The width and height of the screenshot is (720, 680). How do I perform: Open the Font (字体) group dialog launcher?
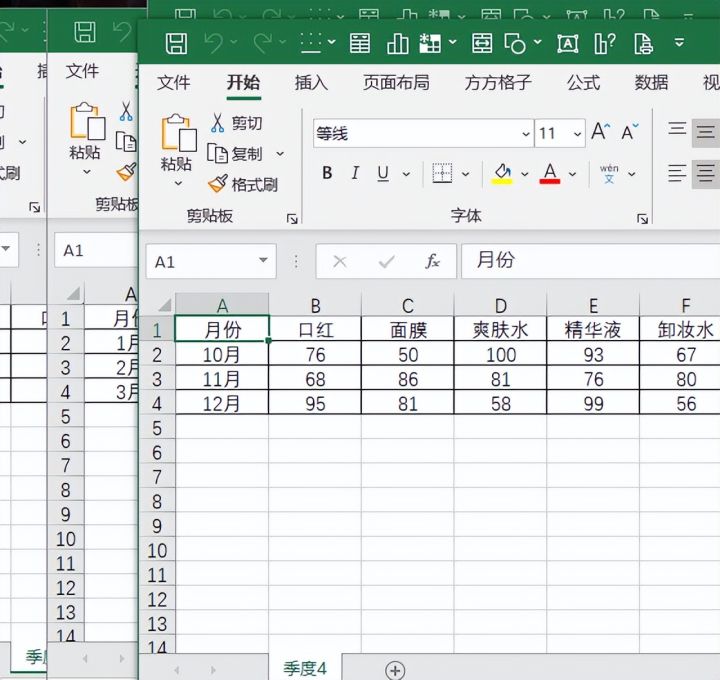coord(642,219)
